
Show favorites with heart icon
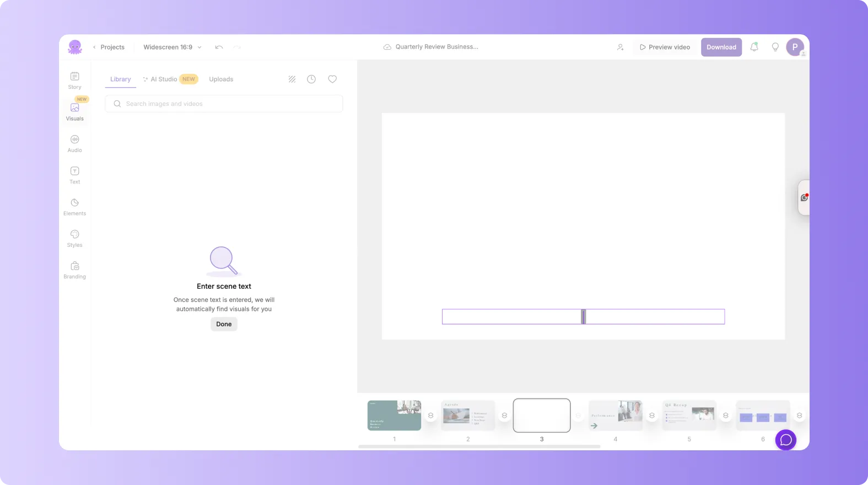(332, 79)
